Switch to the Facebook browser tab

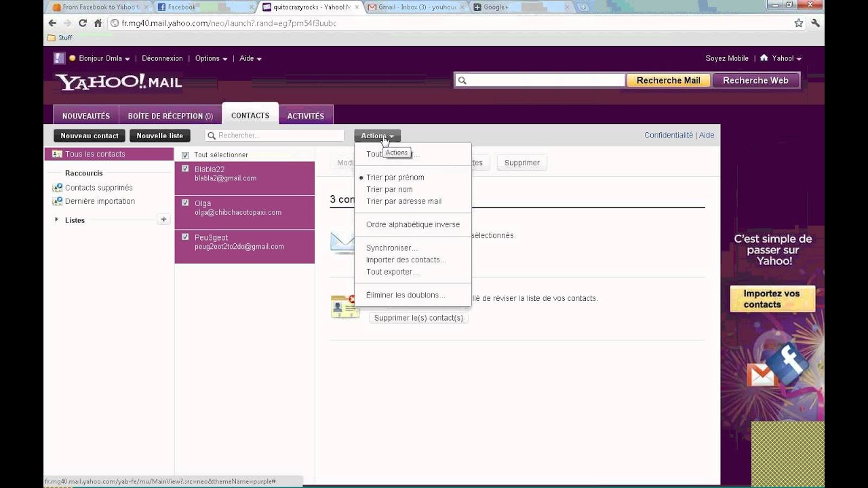[x=203, y=7]
